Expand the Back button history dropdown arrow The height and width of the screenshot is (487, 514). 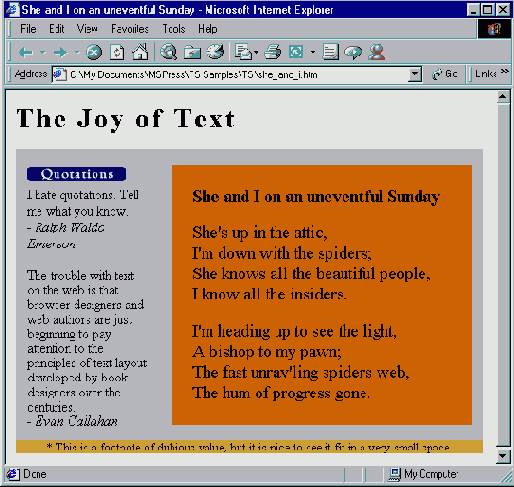pyautogui.click(x=43, y=52)
